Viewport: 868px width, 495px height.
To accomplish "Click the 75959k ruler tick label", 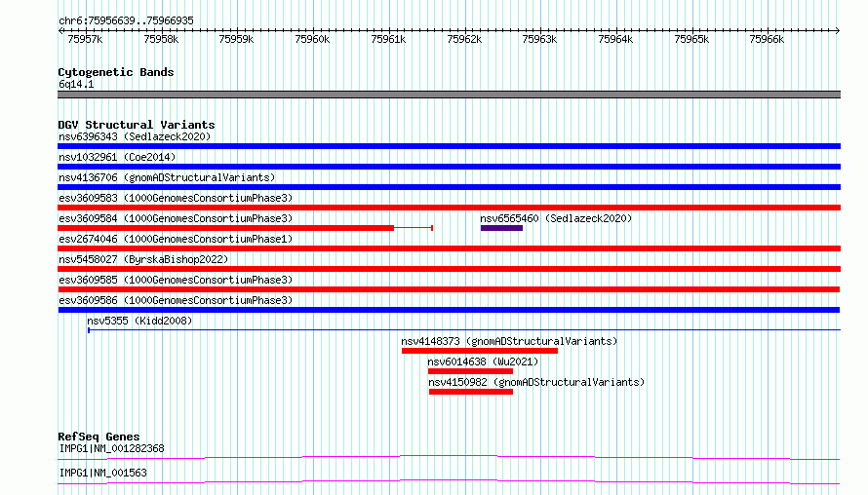I will (236, 39).
